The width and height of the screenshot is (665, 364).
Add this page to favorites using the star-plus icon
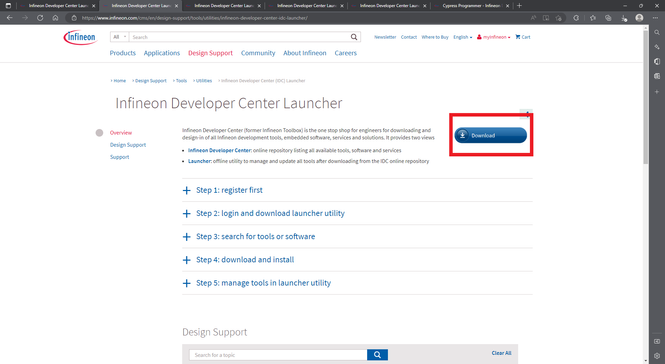[559, 18]
